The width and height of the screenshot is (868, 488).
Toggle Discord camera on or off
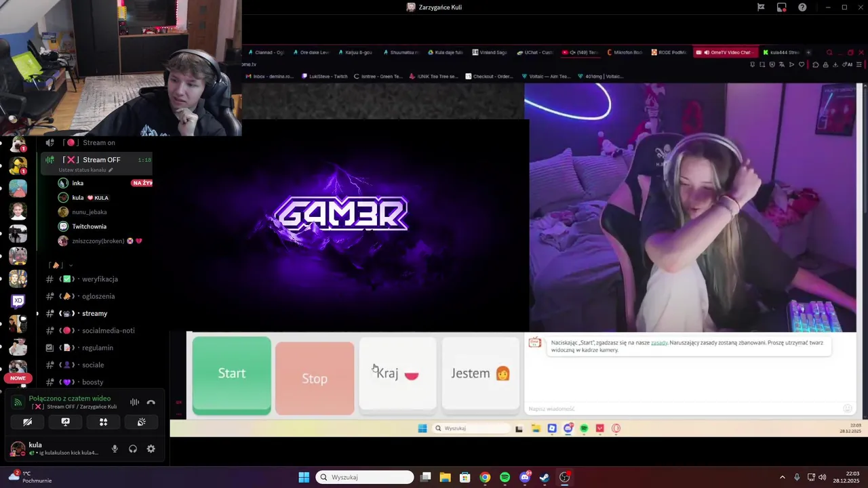[27, 422]
